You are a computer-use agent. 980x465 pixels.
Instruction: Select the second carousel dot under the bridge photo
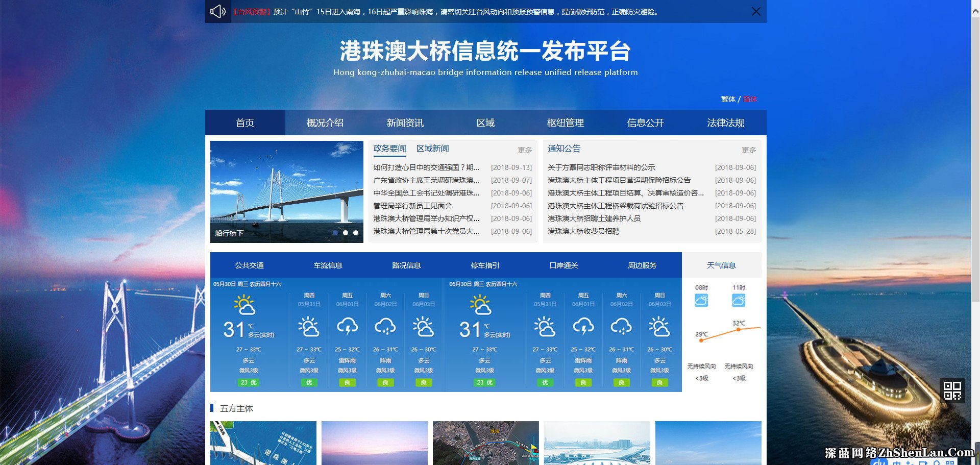point(345,233)
